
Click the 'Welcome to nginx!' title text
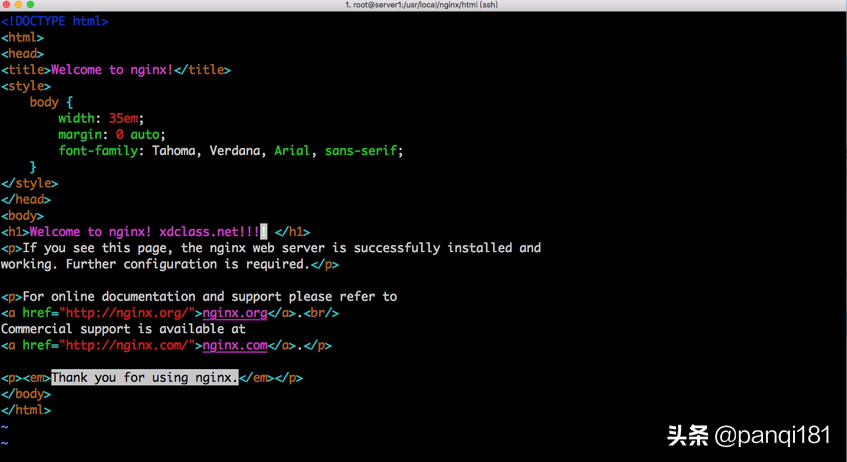tap(112, 70)
